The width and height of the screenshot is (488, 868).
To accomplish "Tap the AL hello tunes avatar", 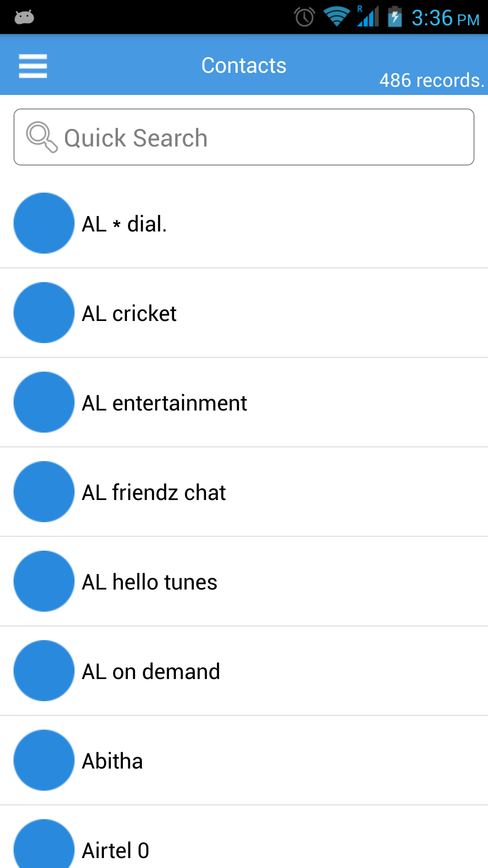I will pos(44,581).
